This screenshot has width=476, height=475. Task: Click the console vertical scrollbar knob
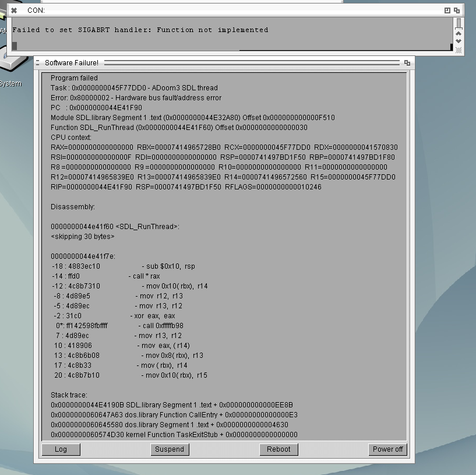[459, 24]
